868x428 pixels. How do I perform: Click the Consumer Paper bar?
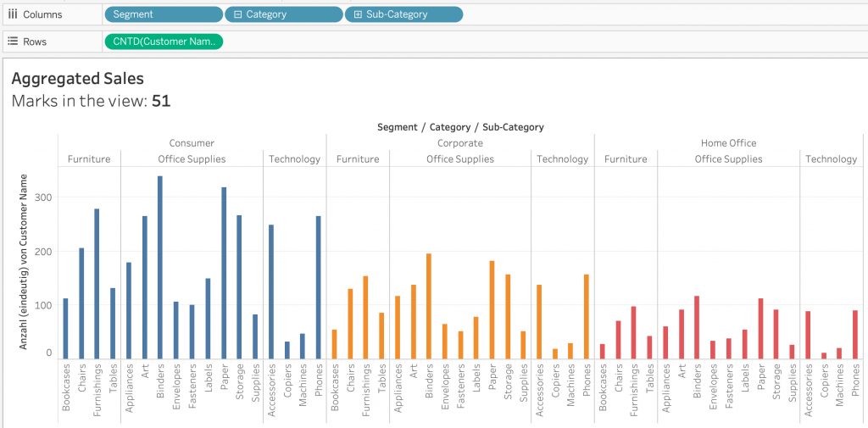coord(224,273)
